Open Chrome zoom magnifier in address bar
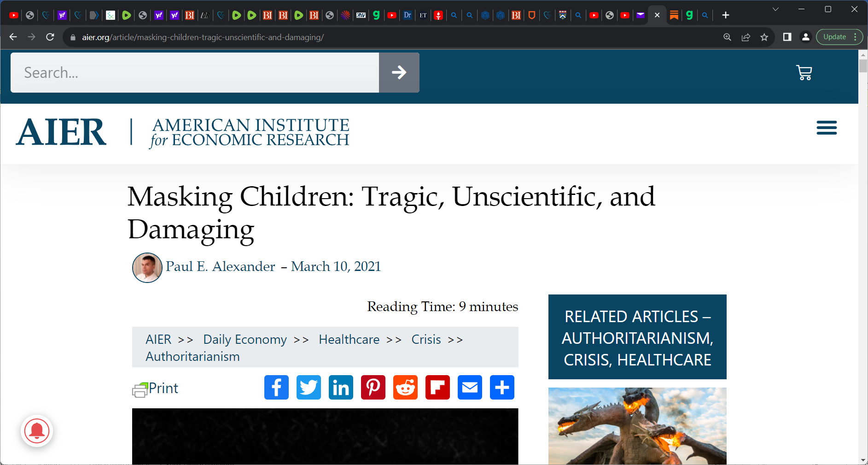This screenshot has height=465, width=868. 727,37
